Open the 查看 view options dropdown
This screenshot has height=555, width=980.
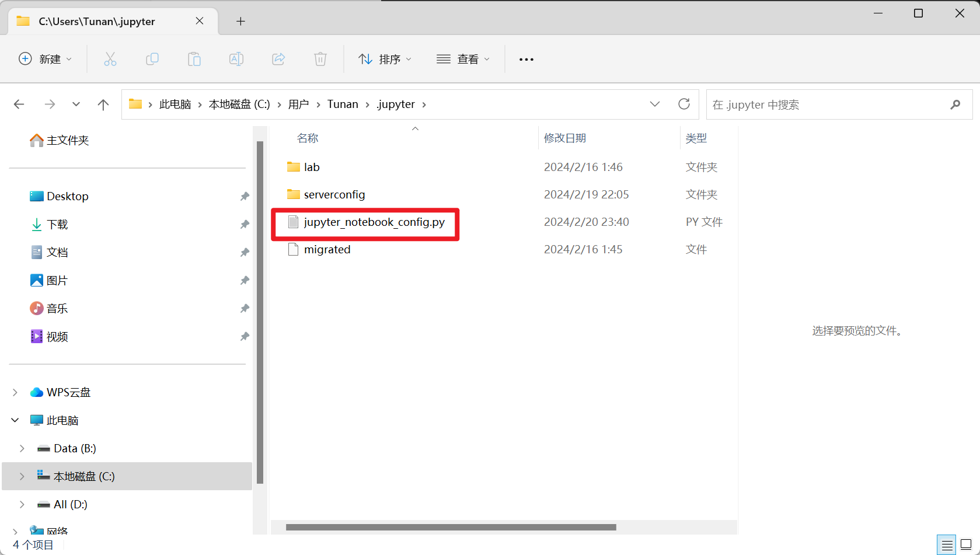[463, 59]
